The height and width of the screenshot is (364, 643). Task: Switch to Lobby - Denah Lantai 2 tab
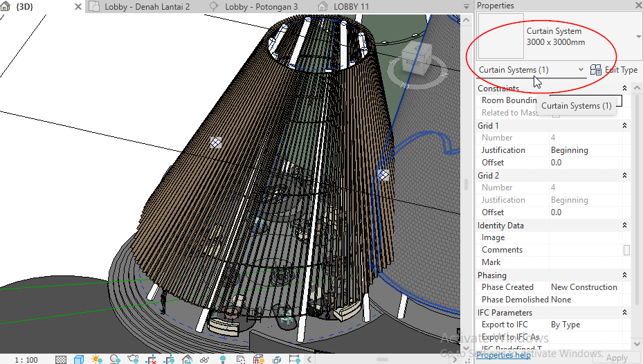pyautogui.click(x=147, y=6)
